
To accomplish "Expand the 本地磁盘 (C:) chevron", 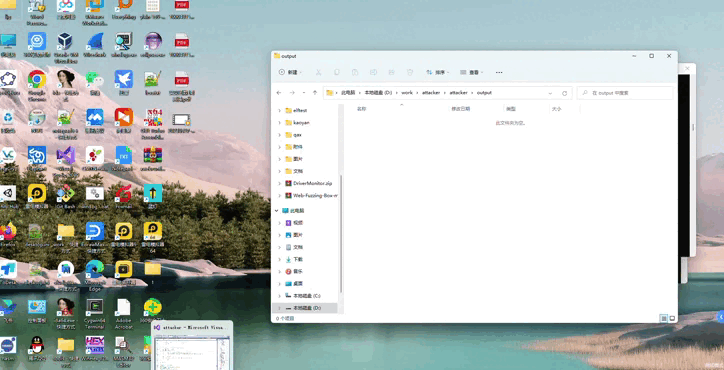I will click(x=279, y=296).
